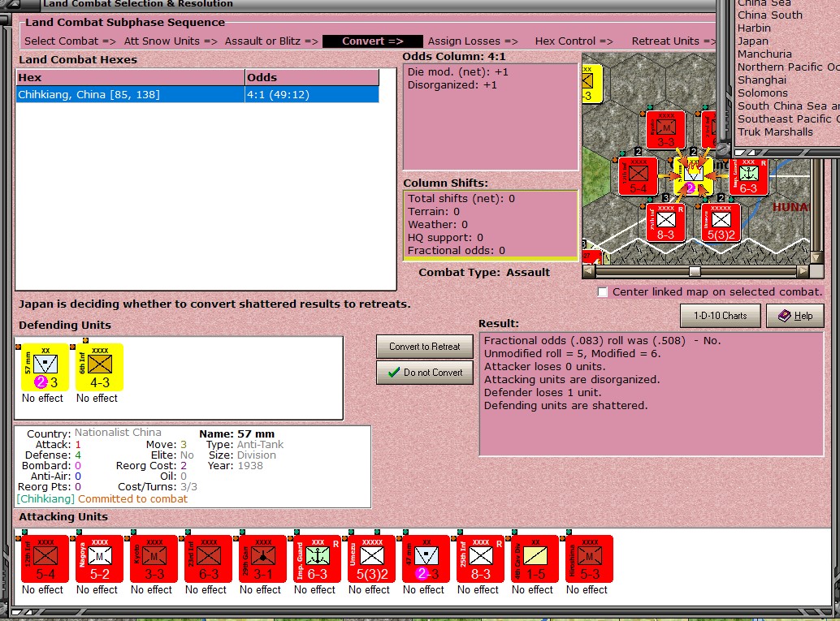Click the Hex Control subphase step
The height and width of the screenshot is (621, 840).
pos(574,41)
